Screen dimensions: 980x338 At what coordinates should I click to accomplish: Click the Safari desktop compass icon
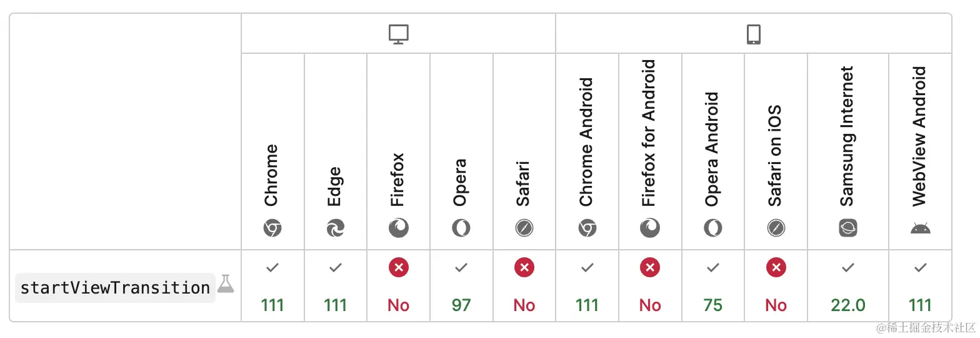click(x=524, y=228)
